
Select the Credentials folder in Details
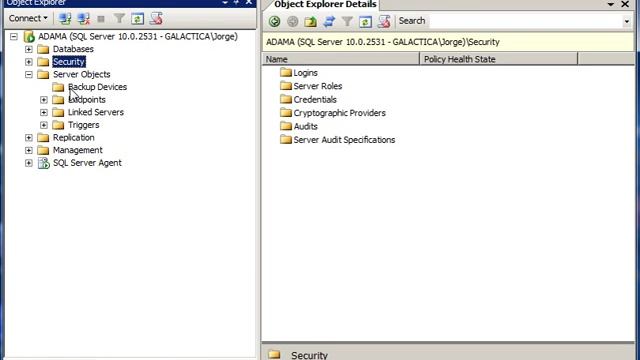pos(315,100)
